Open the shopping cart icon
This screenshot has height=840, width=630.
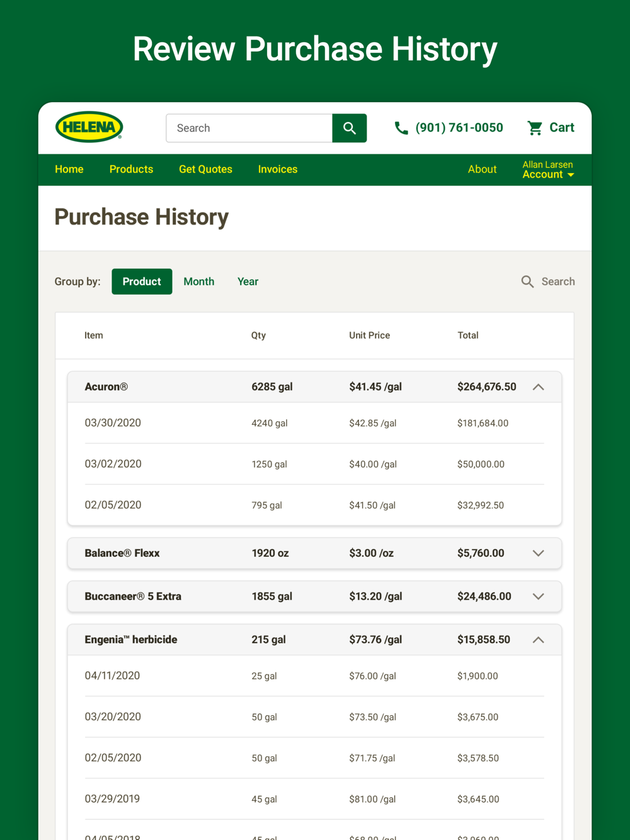[x=535, y=128]
